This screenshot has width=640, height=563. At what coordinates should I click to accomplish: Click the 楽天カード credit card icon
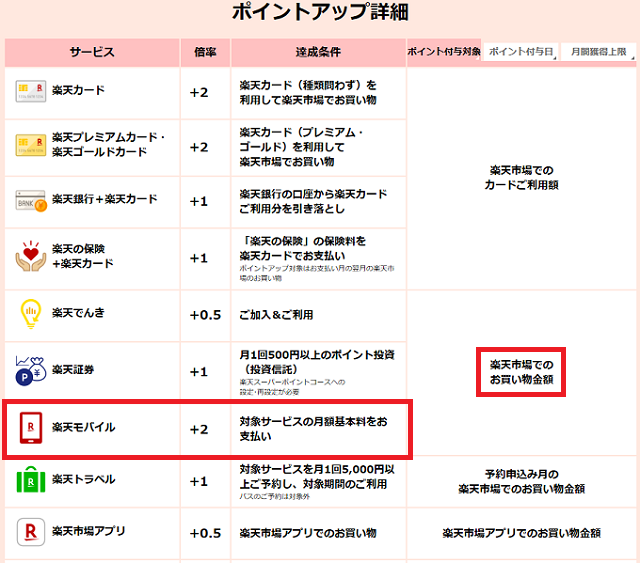point(31,91)
